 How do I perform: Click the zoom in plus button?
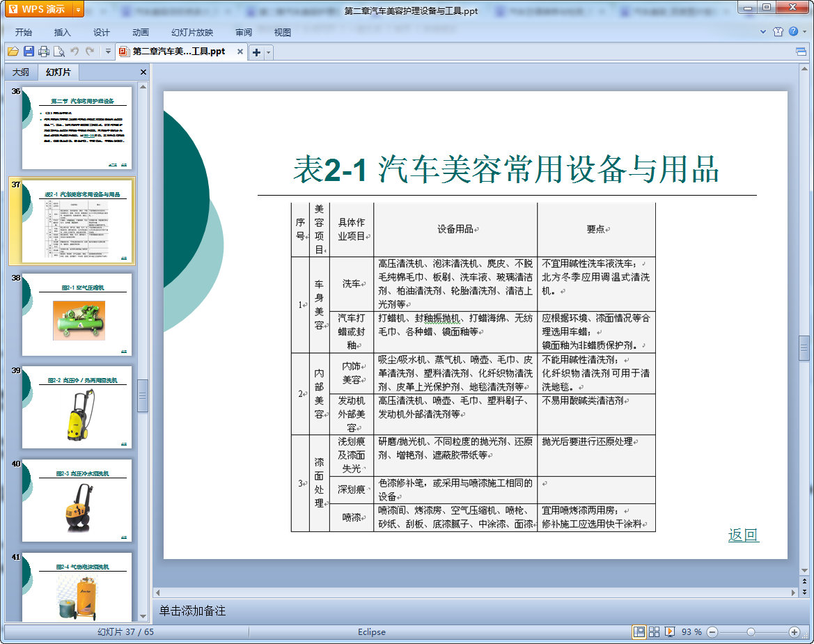click(794, 631)
